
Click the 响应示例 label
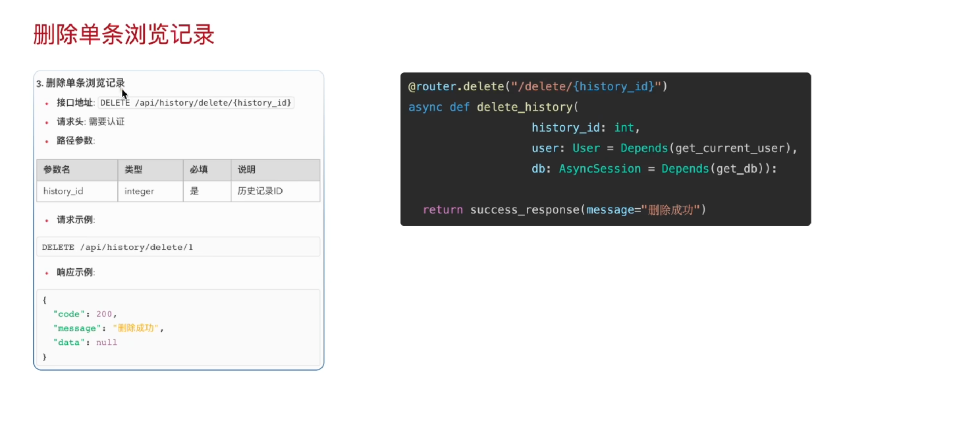75,272
